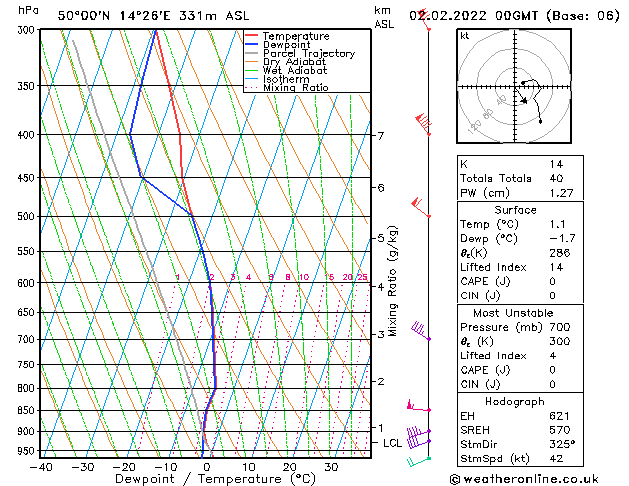Click the wind barb near 700 hPa
Image resolution: width=629 pixels, height=486 pixels.
coord(421,332)
